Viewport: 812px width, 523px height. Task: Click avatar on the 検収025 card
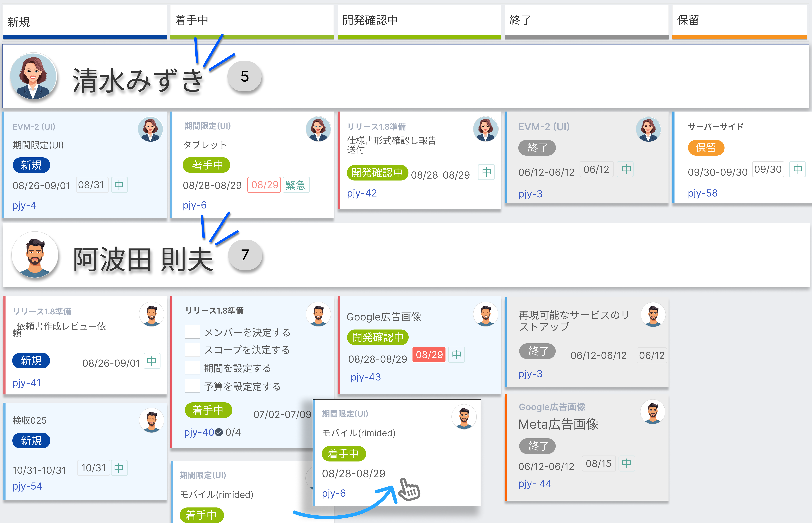pos(152,420)
